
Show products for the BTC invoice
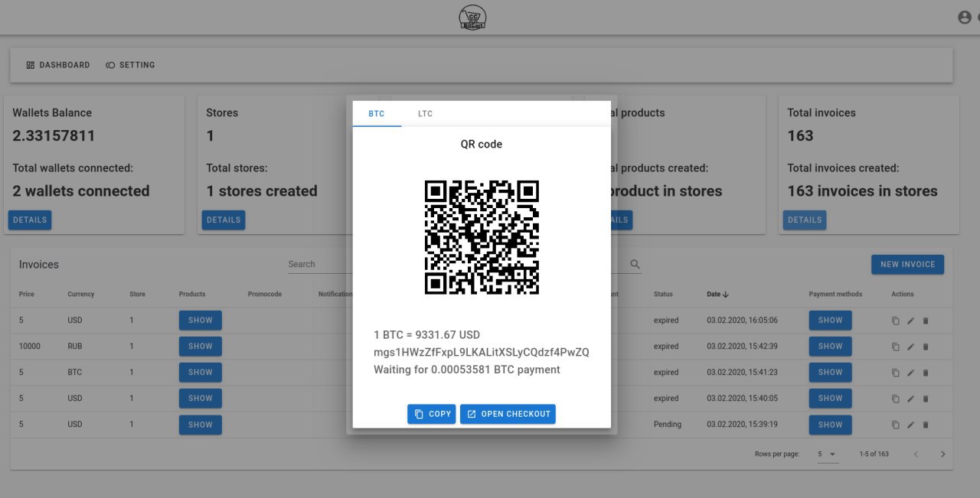(x=201, y=372)
